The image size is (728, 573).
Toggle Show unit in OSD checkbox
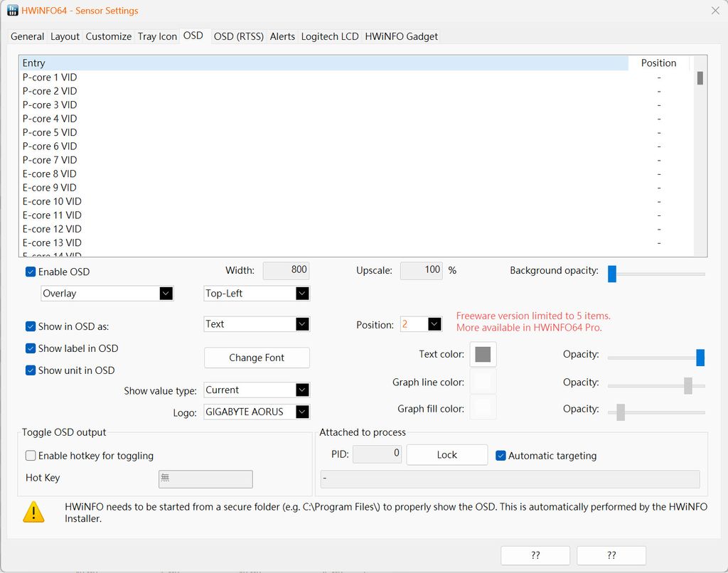(x=31, y=370)
